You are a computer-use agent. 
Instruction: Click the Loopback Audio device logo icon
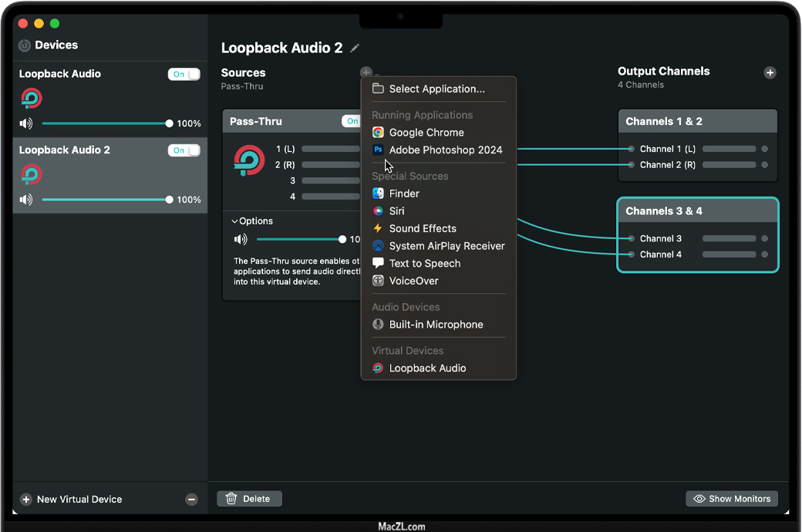point(32,99)
